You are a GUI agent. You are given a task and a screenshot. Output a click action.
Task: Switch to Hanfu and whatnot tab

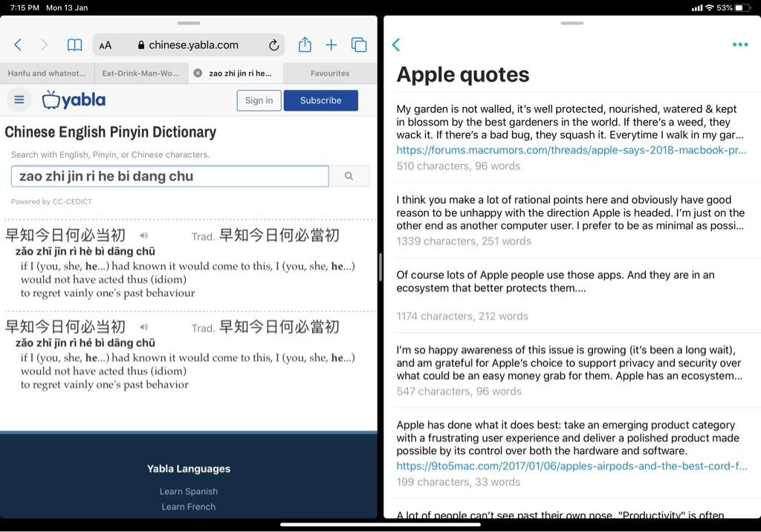point(47,74)
